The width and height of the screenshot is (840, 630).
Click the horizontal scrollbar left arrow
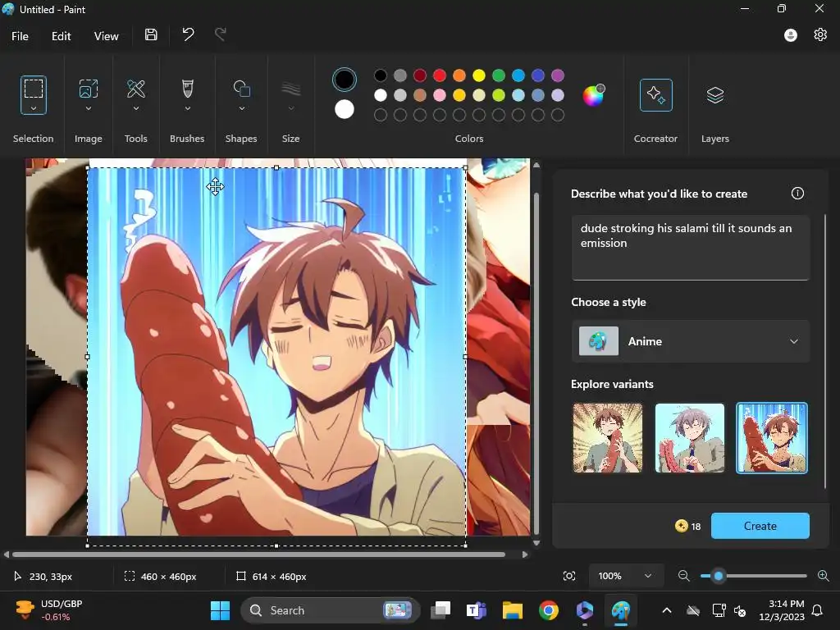7,555
